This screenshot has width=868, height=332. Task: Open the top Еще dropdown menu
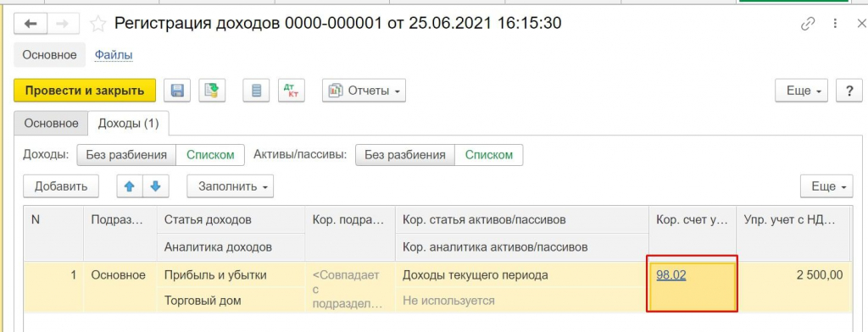802,91
